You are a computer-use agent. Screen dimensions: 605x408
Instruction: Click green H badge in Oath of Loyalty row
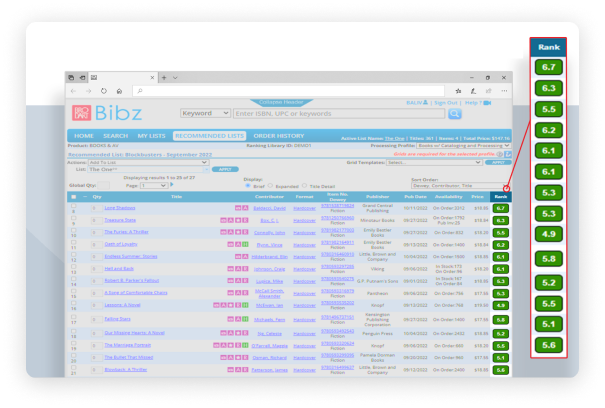tap(245, 245)
